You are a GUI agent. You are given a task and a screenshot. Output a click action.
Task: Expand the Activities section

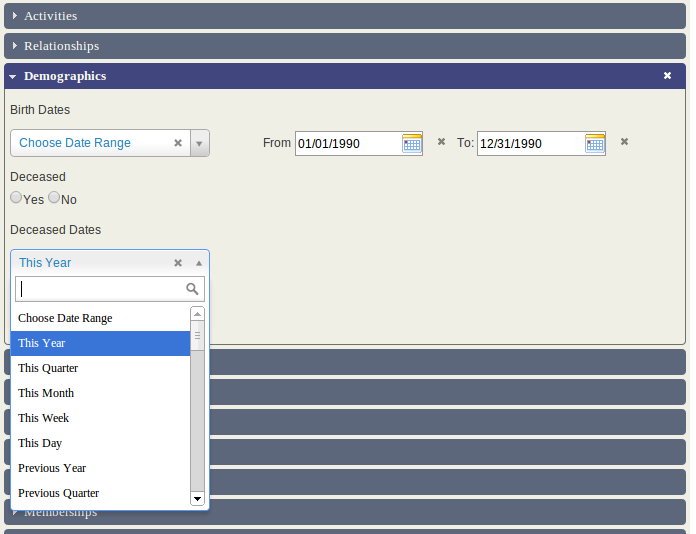click(50, 16)
